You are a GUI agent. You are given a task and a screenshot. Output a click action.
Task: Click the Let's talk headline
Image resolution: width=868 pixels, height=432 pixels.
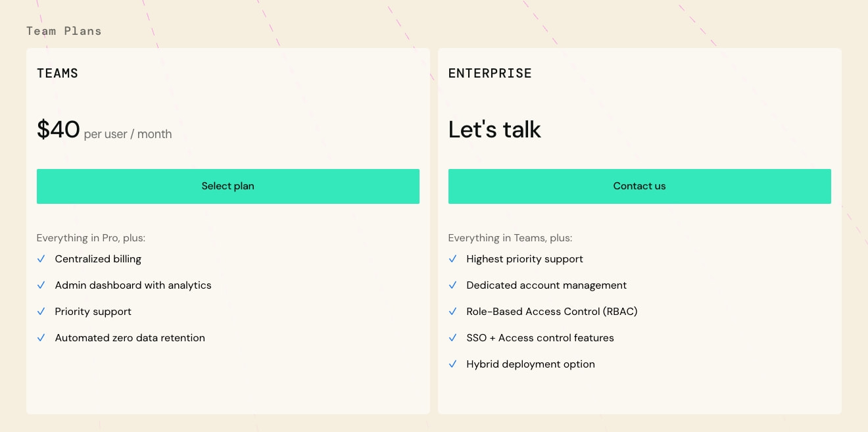(x=494, y=130)
